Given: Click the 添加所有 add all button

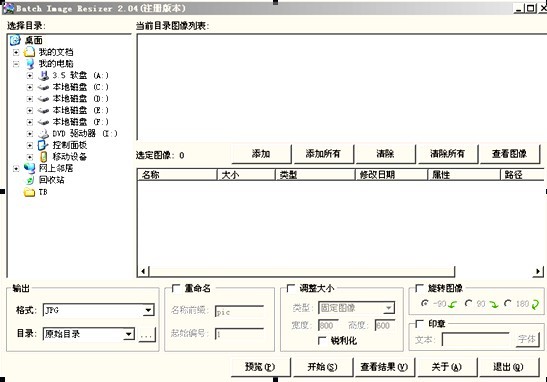Looking at the screenshot, I should point(323,154).
